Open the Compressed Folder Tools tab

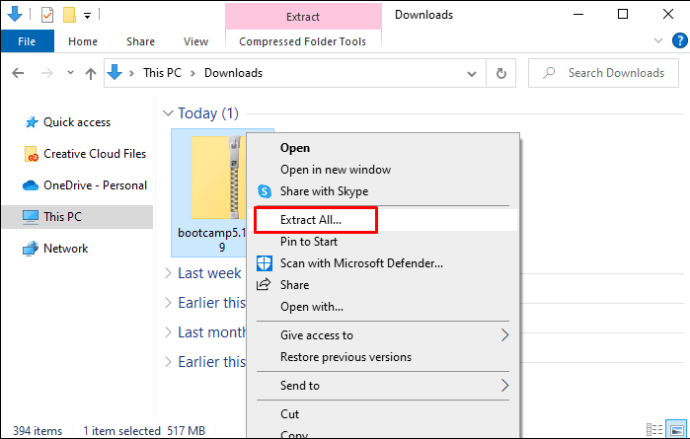302,42
